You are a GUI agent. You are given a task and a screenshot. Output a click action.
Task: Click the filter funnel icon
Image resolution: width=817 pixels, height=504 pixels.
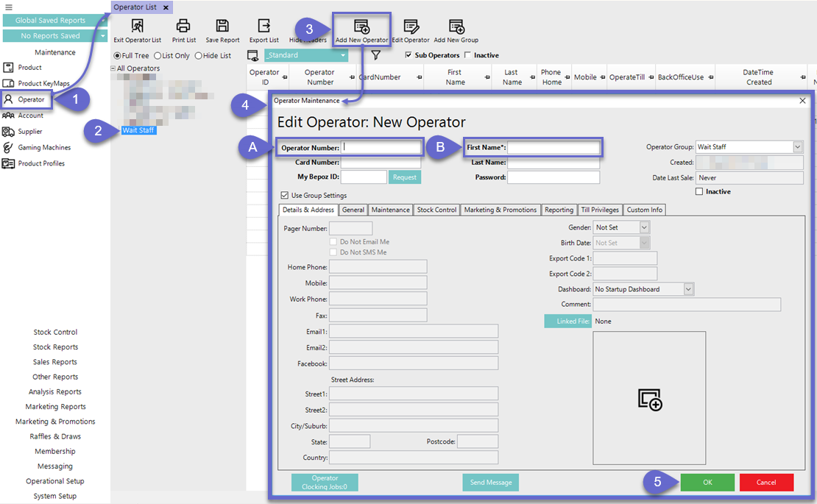[x=375, y=55]
